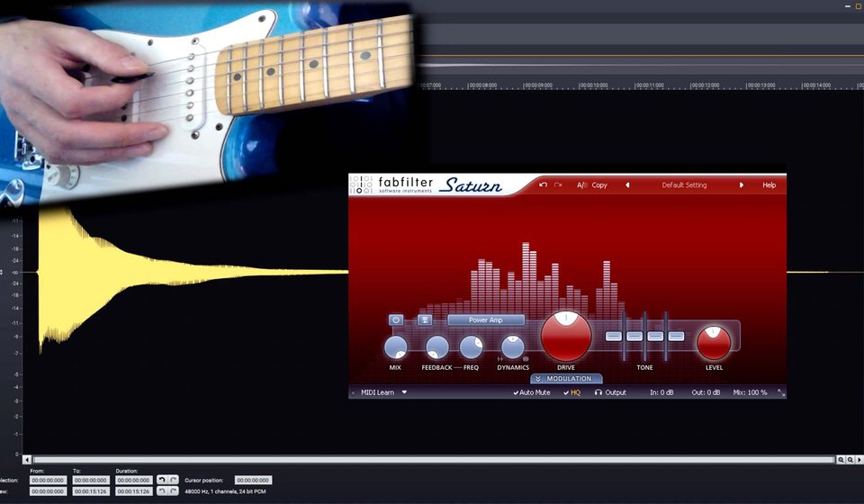Click the selection From time field

[x=48, y=481]
